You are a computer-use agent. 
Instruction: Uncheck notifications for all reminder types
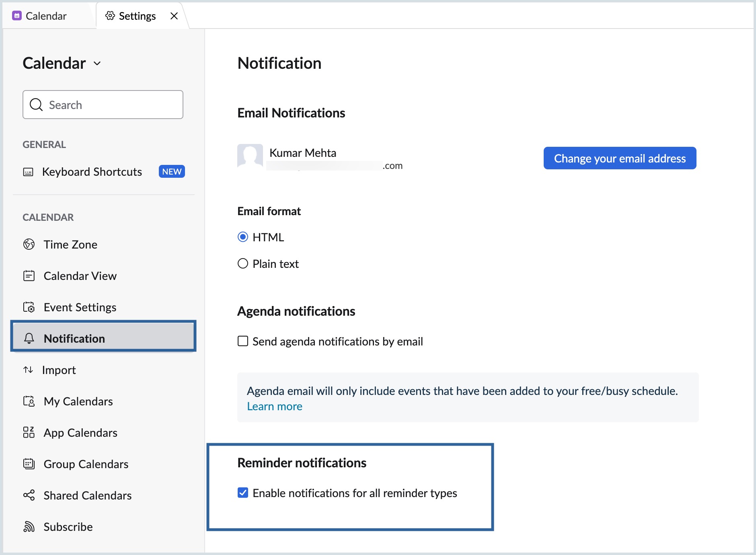coord(243,493)
